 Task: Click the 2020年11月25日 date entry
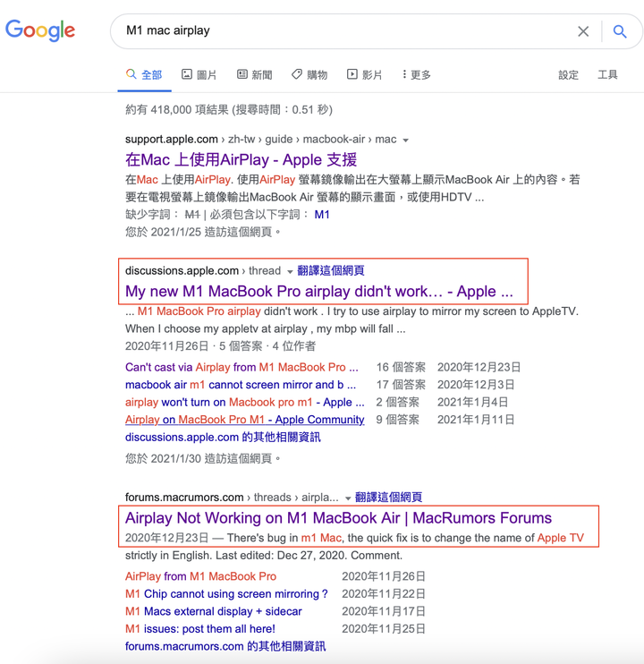(384, 629)
